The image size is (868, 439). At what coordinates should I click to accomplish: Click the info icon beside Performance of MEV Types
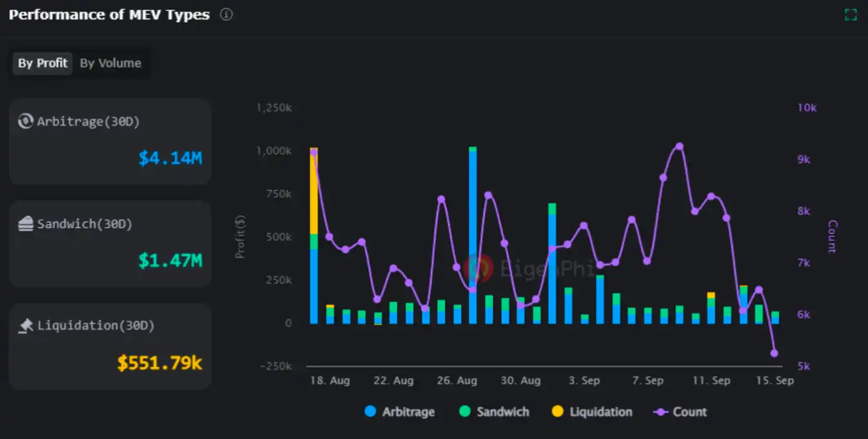click(226, 15)
